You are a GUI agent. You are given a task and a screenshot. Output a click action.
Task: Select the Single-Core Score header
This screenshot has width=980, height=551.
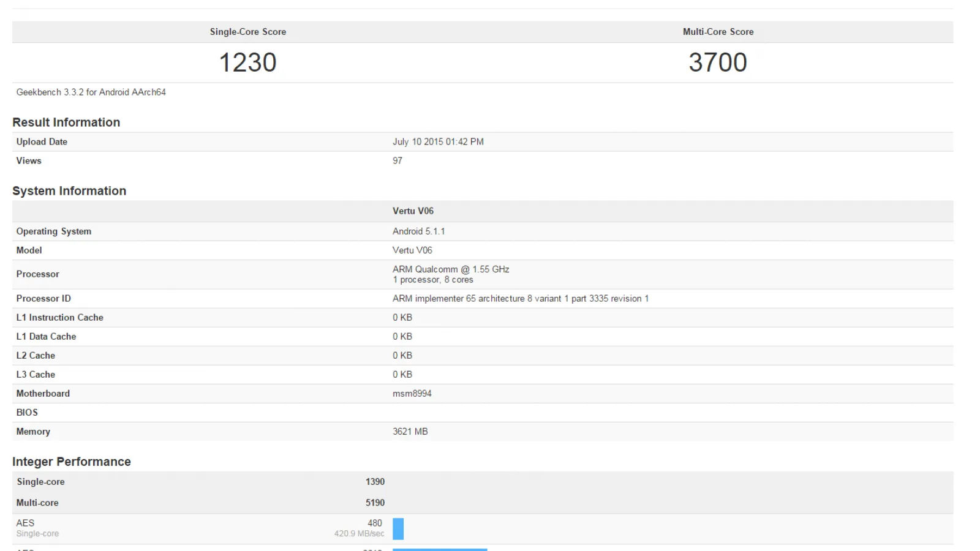[x=248, y=32]
